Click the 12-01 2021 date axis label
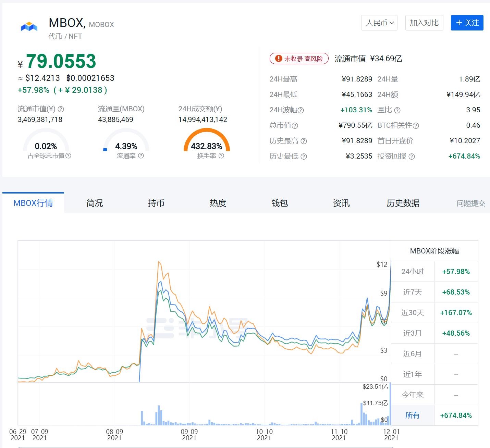This screenshot has height=448, width=490. 391,435
